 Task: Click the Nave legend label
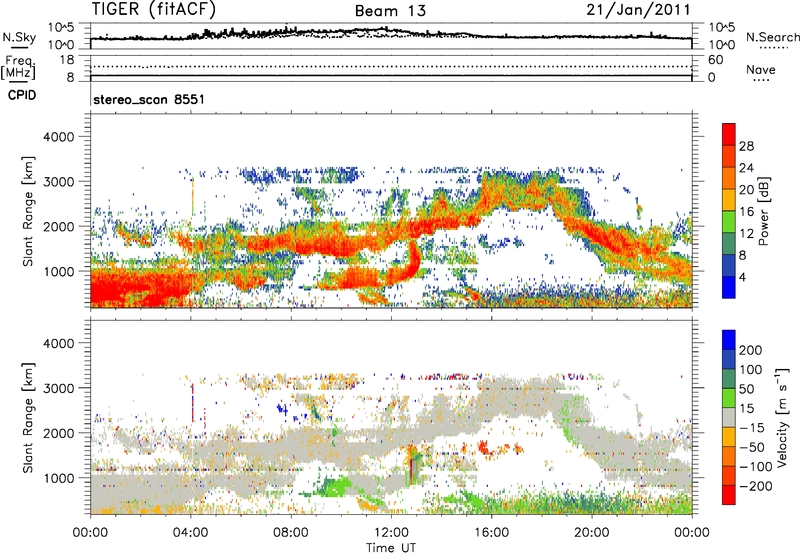[761, 69]
